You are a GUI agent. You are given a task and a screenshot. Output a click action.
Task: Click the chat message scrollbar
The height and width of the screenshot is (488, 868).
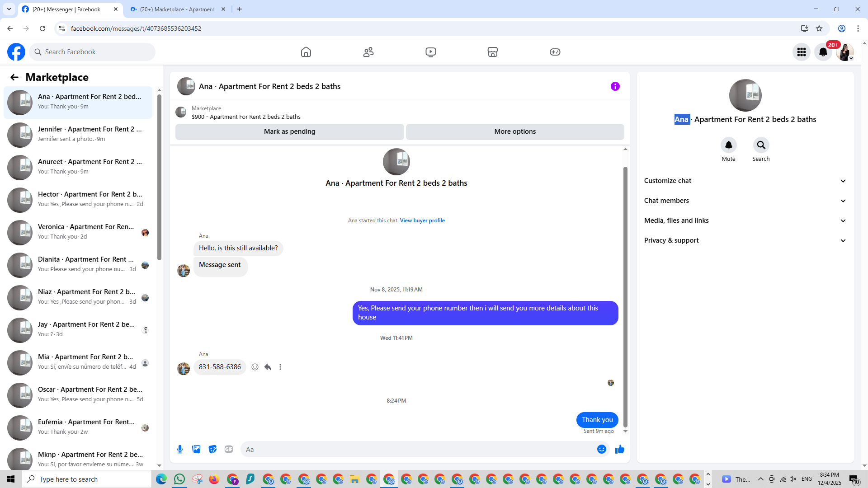(625, 296)
